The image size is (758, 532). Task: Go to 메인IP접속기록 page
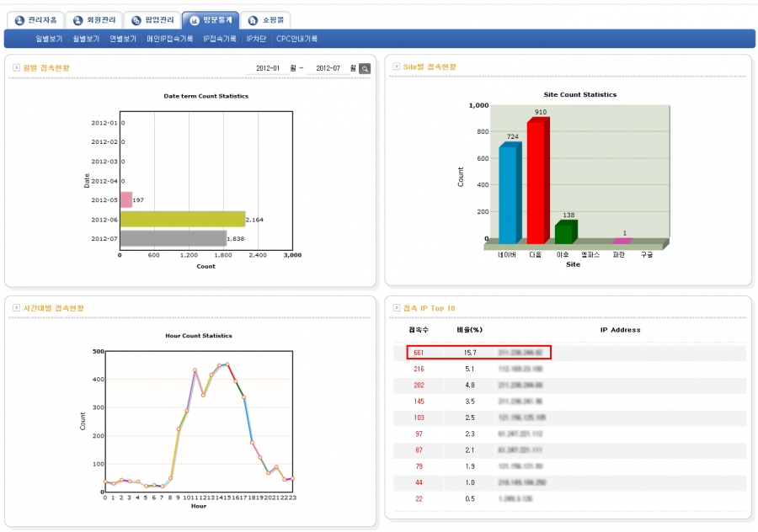169,39
